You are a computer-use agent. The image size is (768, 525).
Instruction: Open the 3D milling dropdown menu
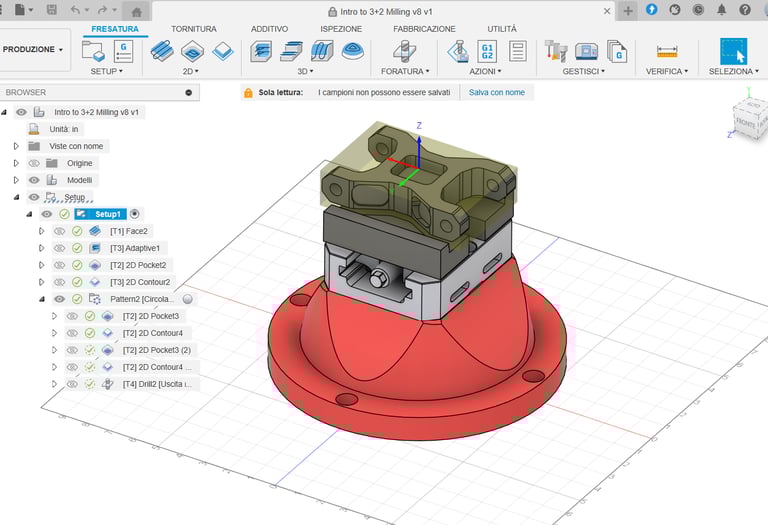coord(304,72)
